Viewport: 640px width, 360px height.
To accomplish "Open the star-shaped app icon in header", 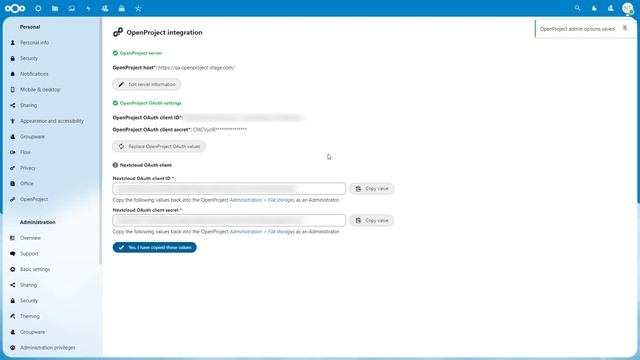I will tap(138, 8).
